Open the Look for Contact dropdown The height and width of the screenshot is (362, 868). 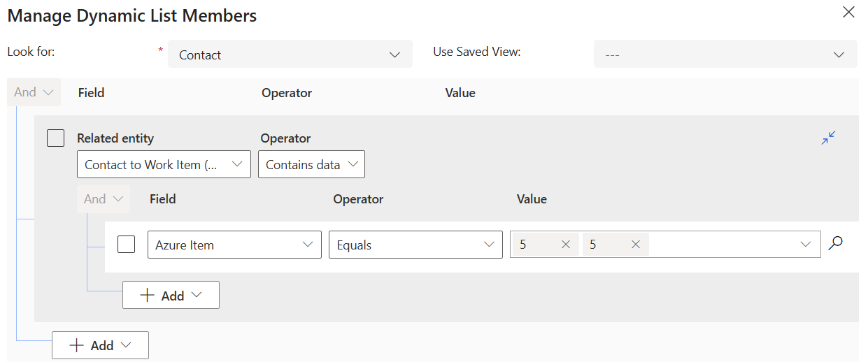pos(290,55)
